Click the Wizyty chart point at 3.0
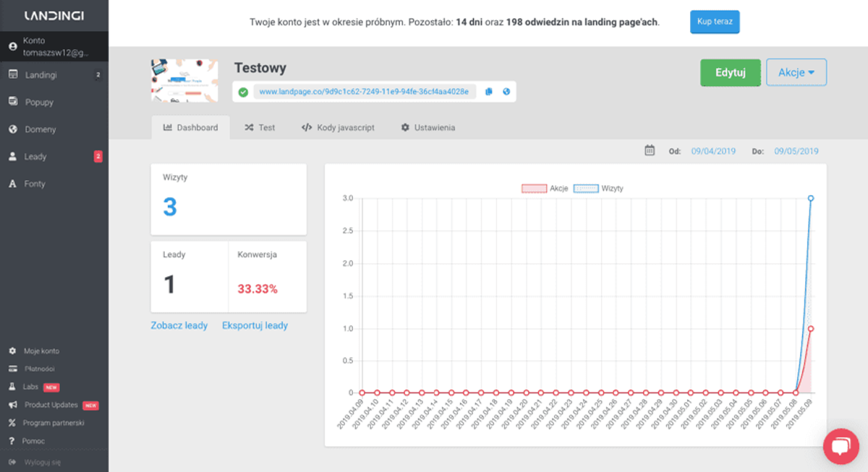The height and width of the screenshot is (472, 868). click(811, 198)
